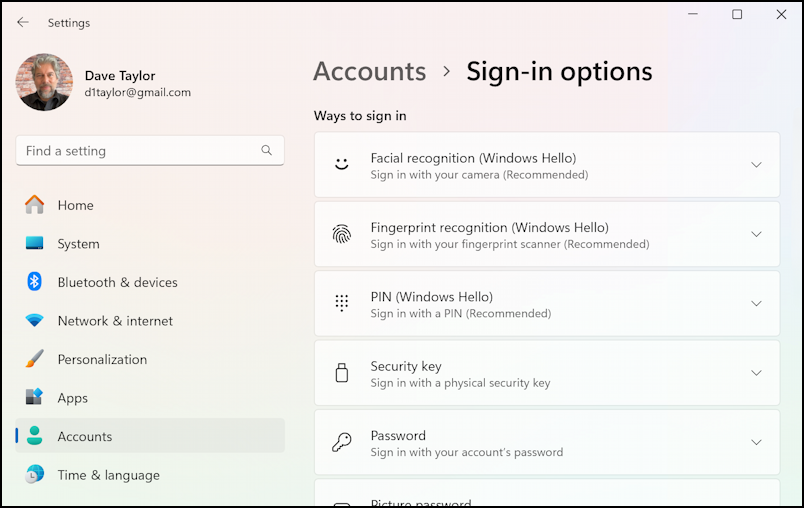Expand PIN (Windows Hello) chevron
Screen dimensions: 804x508
tap(756, 303)
